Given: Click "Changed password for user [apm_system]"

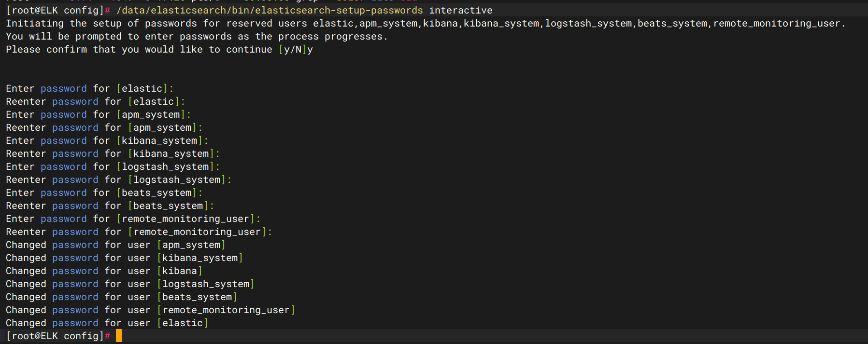Looking at the screenshot, I should (115, 245).
